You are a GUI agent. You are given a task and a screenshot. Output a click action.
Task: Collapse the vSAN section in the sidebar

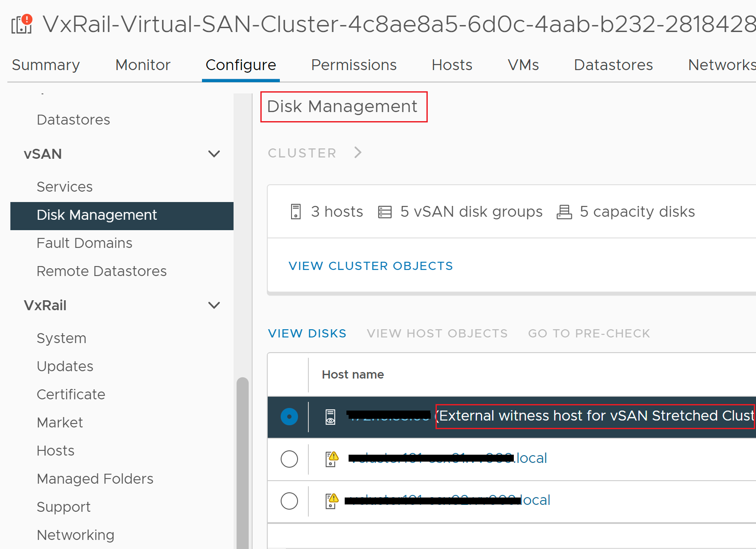point(214,154)
